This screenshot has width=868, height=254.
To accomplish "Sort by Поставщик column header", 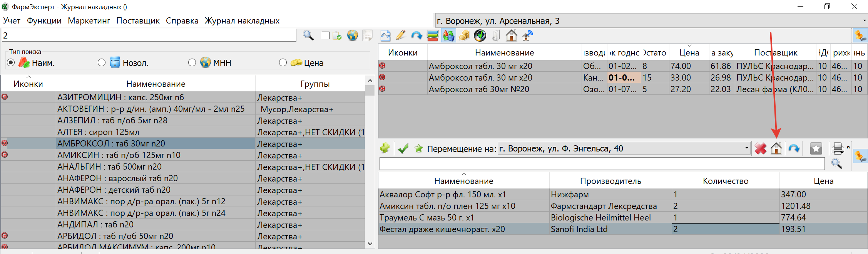I will click(775, 53).
